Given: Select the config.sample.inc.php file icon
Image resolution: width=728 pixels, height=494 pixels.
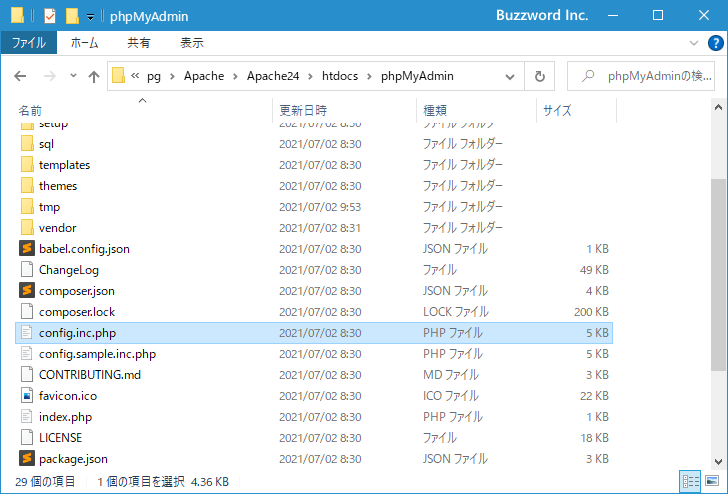Looking at the screenshot, I should (x=27, y=353).
